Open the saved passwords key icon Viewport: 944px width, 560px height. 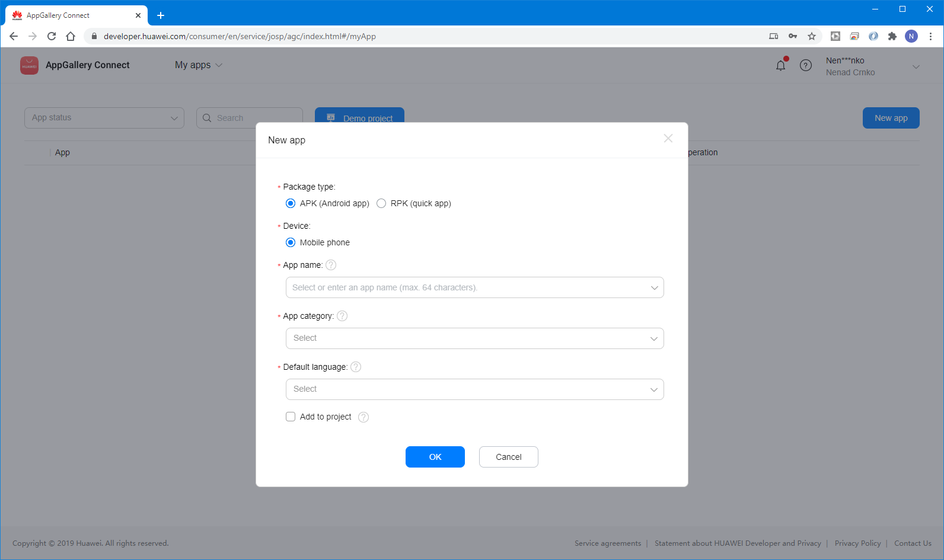click(x=793, y=36)
